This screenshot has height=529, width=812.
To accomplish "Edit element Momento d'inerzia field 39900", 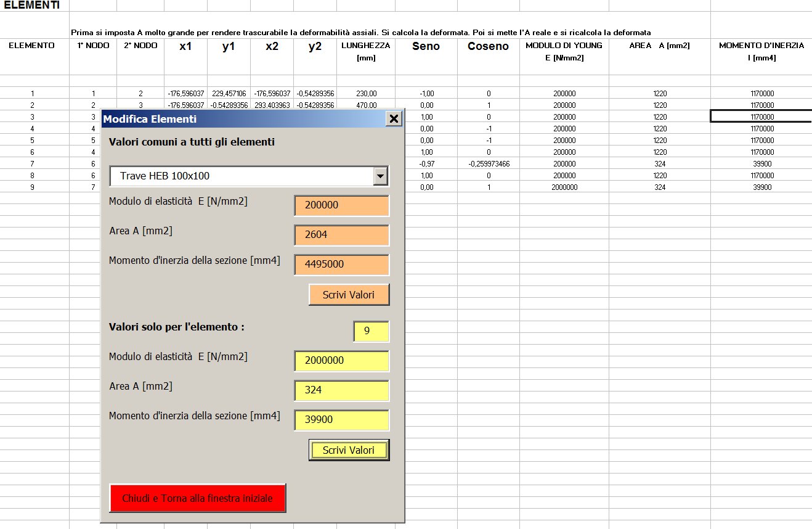I will 342,420.
